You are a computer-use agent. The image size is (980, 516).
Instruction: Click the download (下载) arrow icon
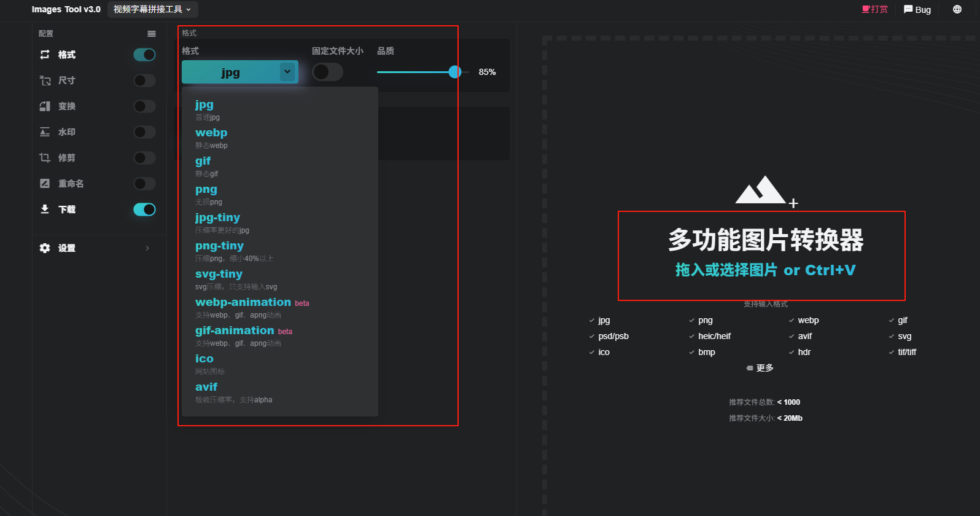[x=45, y=209]
